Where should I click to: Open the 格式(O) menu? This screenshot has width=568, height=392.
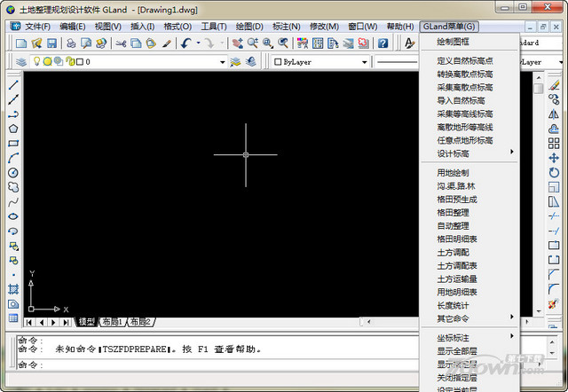pos(177,27)
